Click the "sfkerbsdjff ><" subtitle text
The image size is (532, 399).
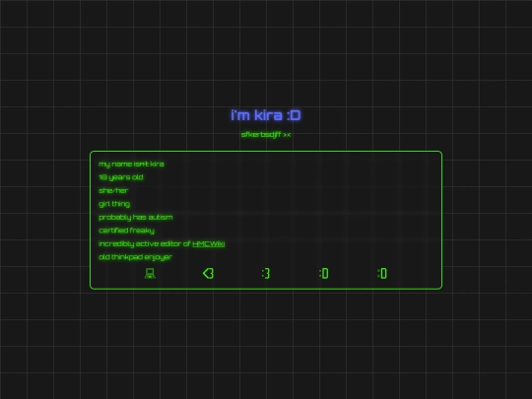(266, 135)
